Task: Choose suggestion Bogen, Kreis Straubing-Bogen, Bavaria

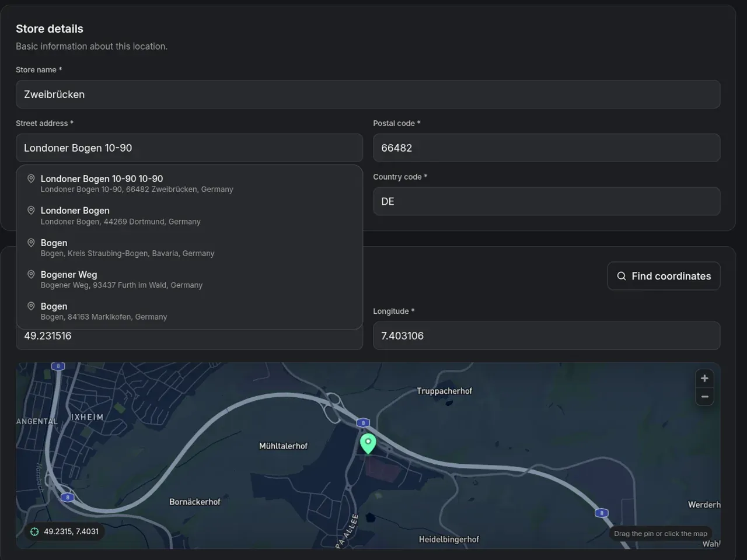Action: pos(190,247)
